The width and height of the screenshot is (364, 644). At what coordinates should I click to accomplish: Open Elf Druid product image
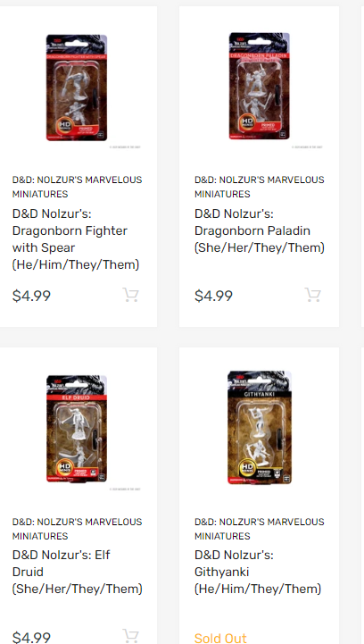coord(77,429)
